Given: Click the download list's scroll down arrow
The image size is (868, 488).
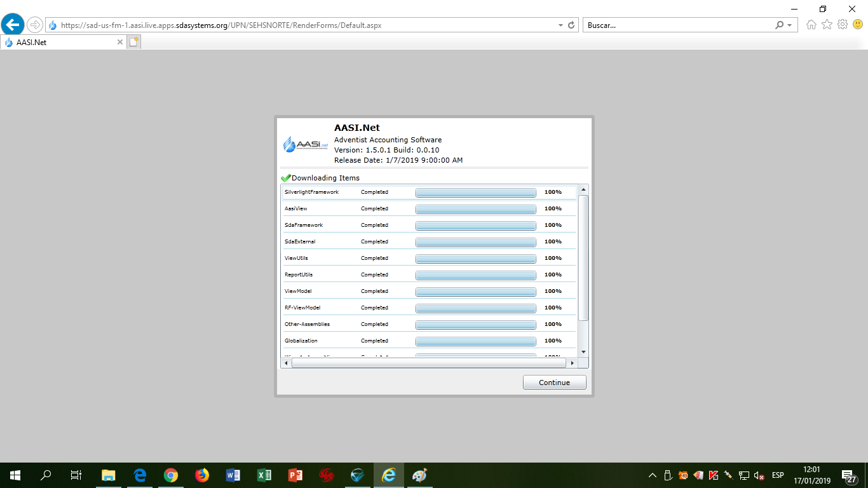Looking at the screenshot, I should 583,351.
